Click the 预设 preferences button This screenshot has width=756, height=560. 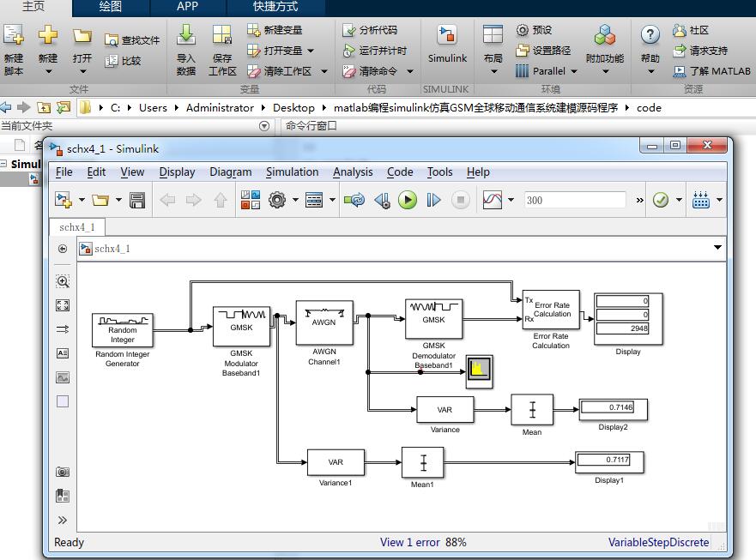point(534,30)
